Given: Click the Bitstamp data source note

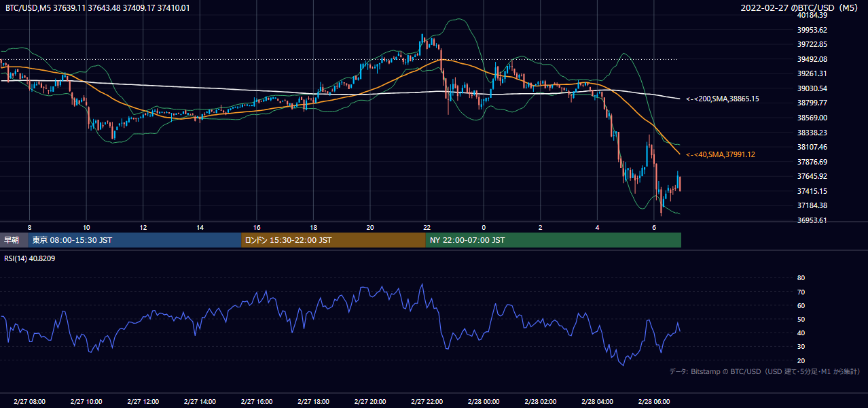Looking at the screenshot, I should click(765, 372).
